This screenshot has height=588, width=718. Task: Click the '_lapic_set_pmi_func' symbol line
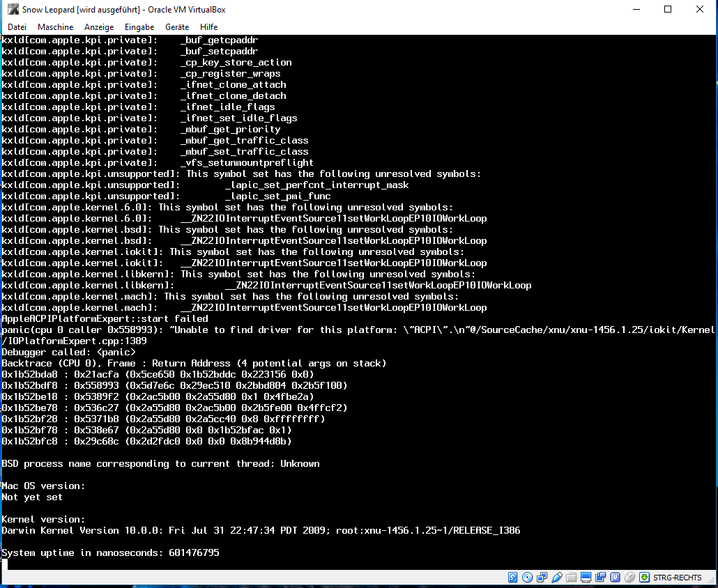tap(166, 196)
